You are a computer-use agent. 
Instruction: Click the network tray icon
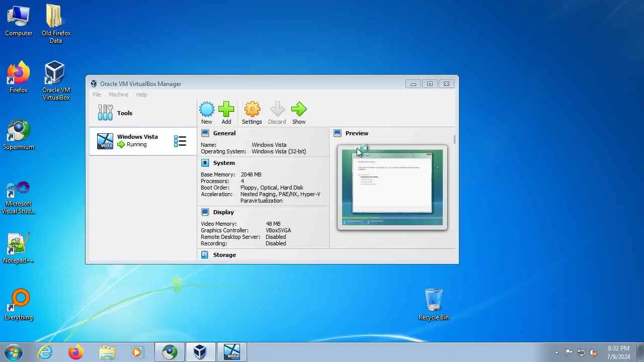coord(581,352)
